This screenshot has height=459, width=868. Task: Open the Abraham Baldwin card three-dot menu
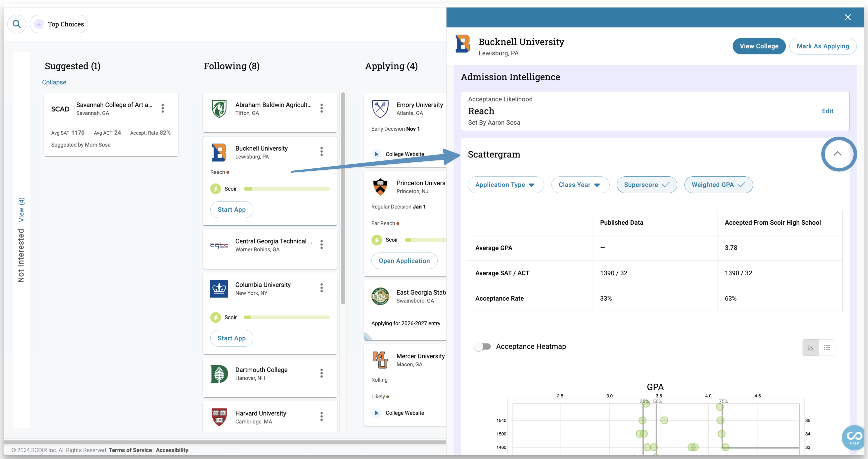[x=321, y=108]
